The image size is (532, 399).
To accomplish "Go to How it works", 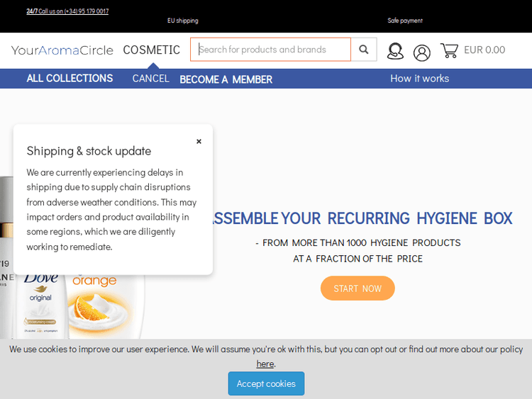I will (419, 79).
